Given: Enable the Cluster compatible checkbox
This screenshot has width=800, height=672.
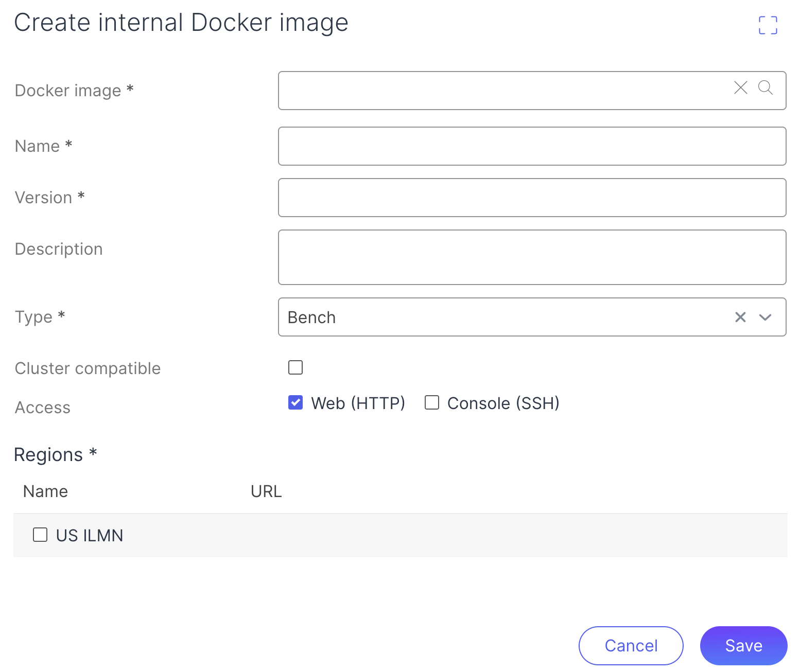Looking at the screenshot, I should (x=295, y=367).
